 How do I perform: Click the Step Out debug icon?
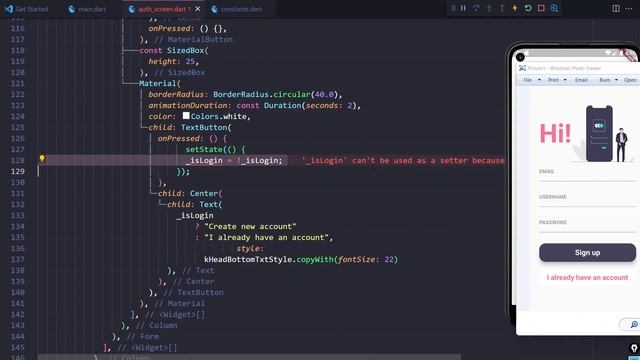(502, 8)
